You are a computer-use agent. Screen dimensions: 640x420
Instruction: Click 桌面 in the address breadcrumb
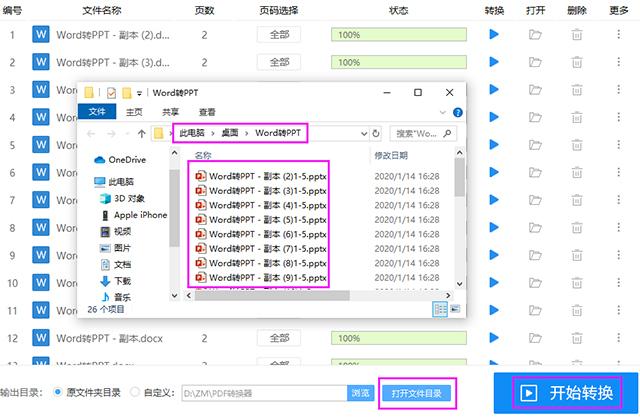230,133
